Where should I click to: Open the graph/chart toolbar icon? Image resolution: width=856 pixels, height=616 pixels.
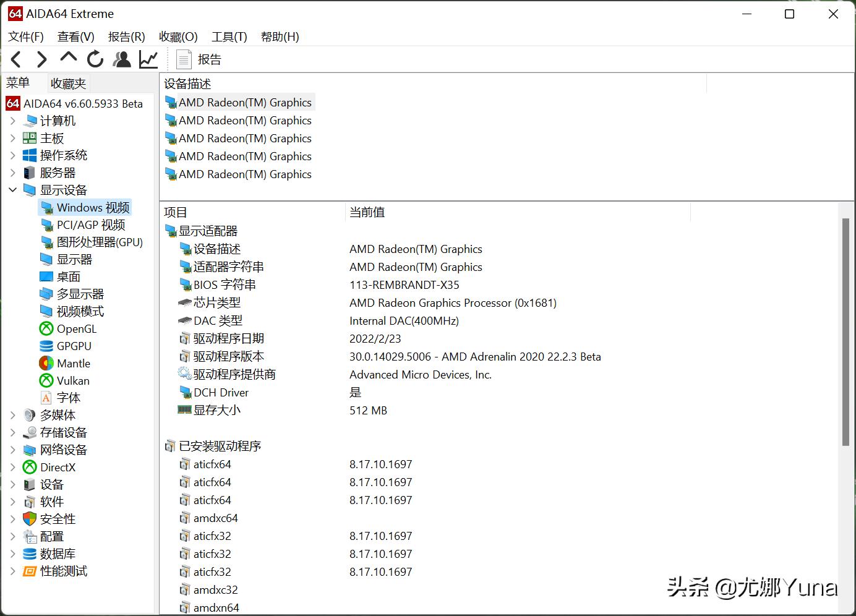point(148,59)
